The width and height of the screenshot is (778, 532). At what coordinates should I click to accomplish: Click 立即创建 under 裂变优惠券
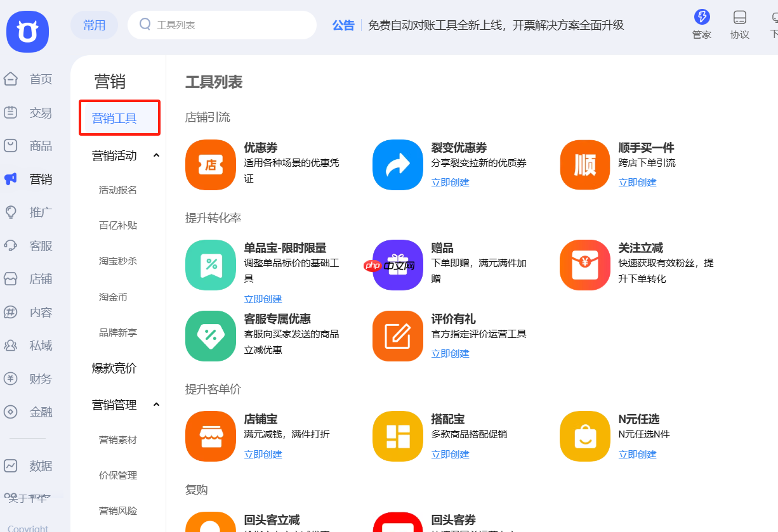coord(450,182)
